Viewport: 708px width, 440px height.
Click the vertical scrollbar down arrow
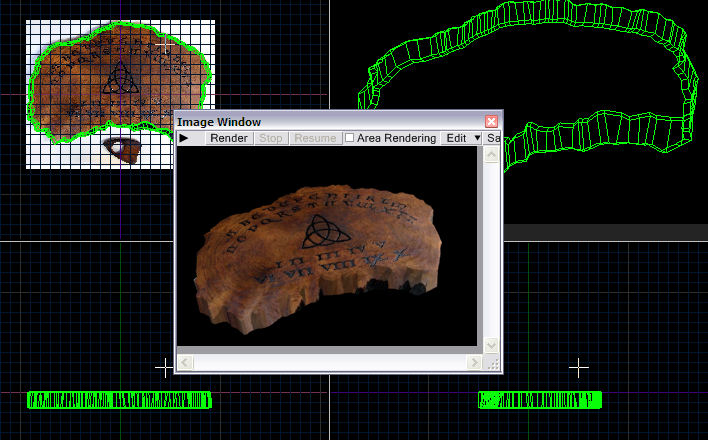click(490, 344)
